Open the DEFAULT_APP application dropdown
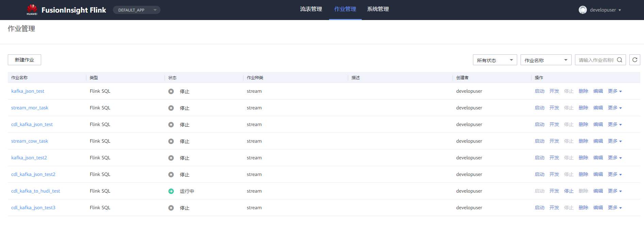The width and height of the screenshot is (644, 232). (137, 10)
